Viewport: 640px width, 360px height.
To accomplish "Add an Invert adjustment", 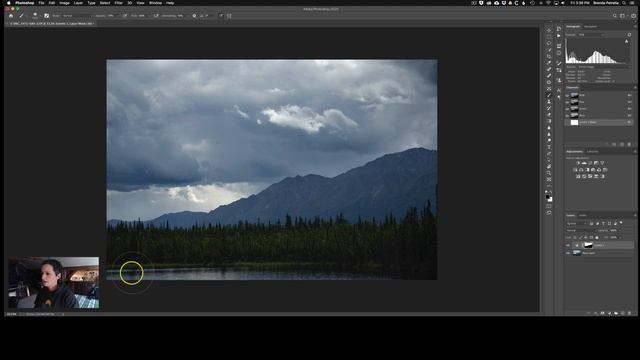I will coord(578,176).
